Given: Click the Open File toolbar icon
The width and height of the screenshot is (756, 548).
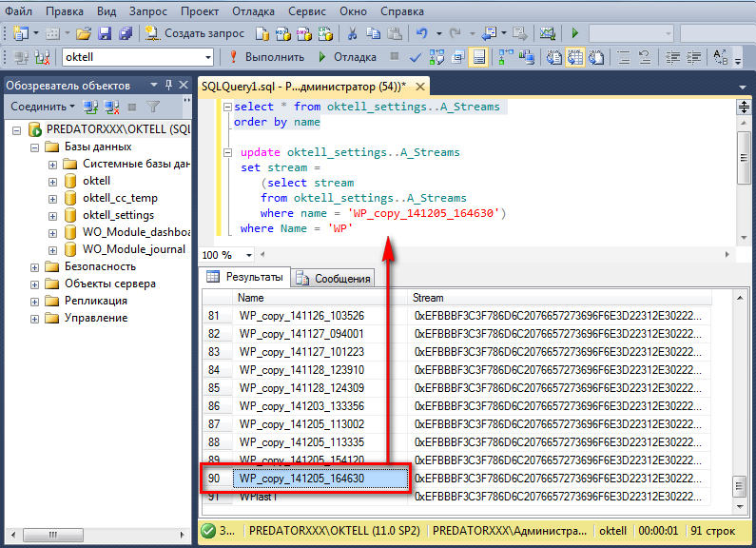Looking at the screenshot, I should click(84, 33).
